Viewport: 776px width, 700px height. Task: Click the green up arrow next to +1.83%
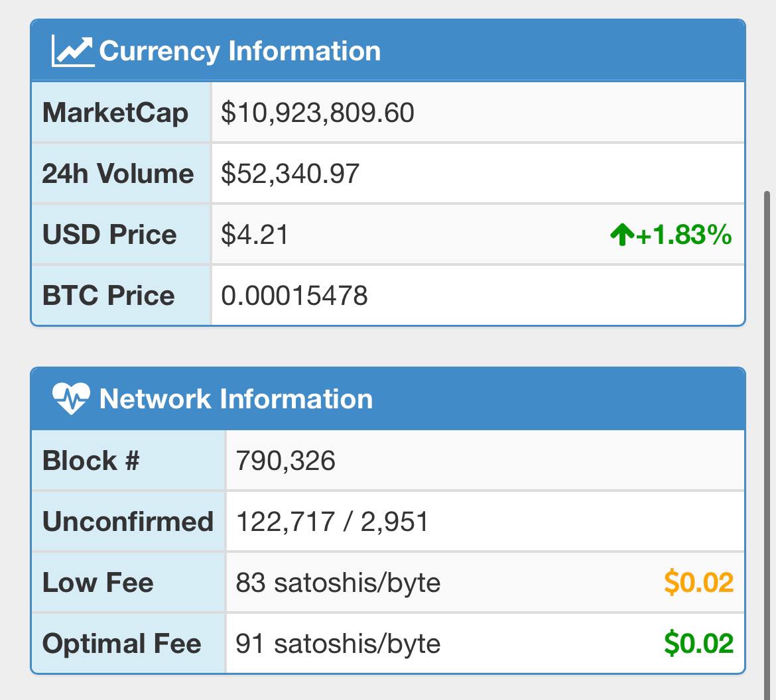click(622, 235)
